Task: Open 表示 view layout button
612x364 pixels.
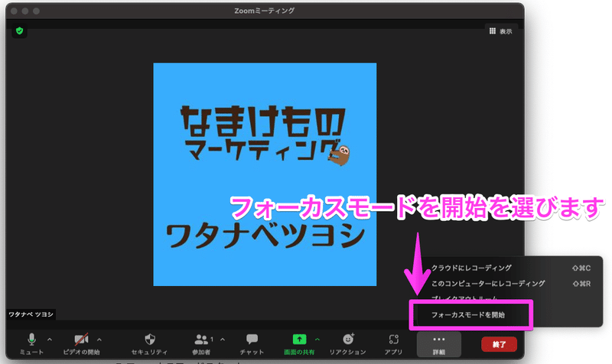Action: coord(501,31)
